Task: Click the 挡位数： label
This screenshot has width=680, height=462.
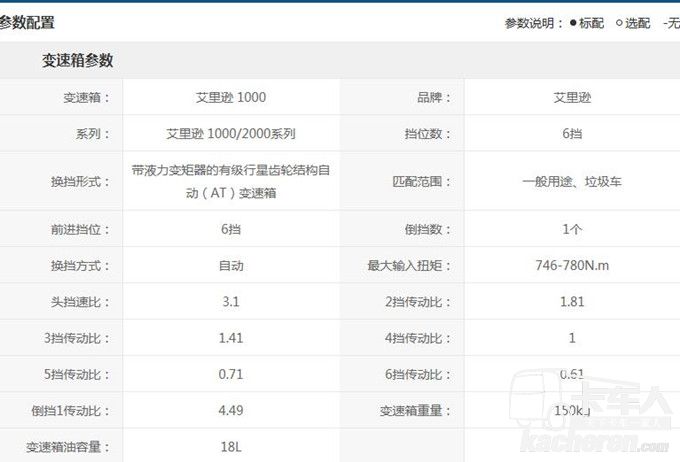Action: pyautogui.click(x=428, y=133)
